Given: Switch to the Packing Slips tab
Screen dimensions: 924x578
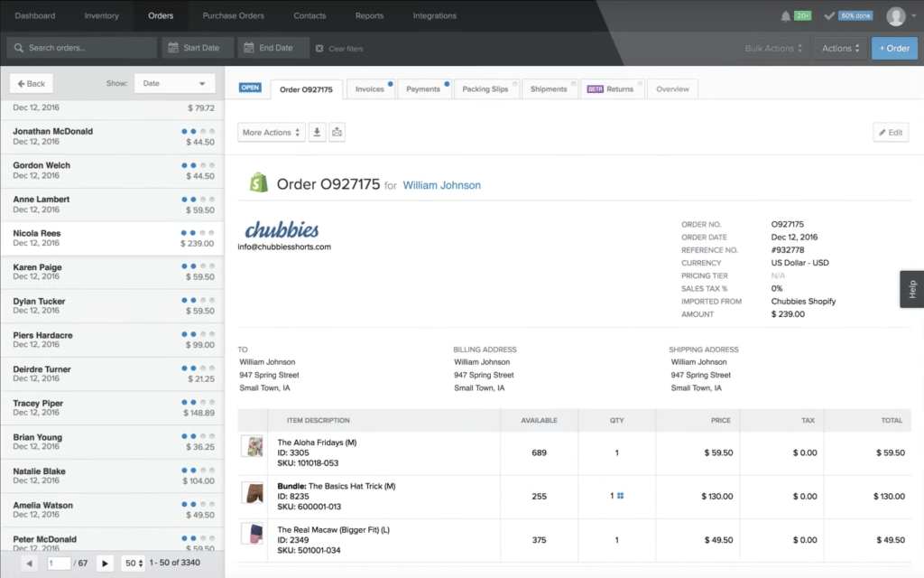Looking at the screenshot, I should (485, 89).
